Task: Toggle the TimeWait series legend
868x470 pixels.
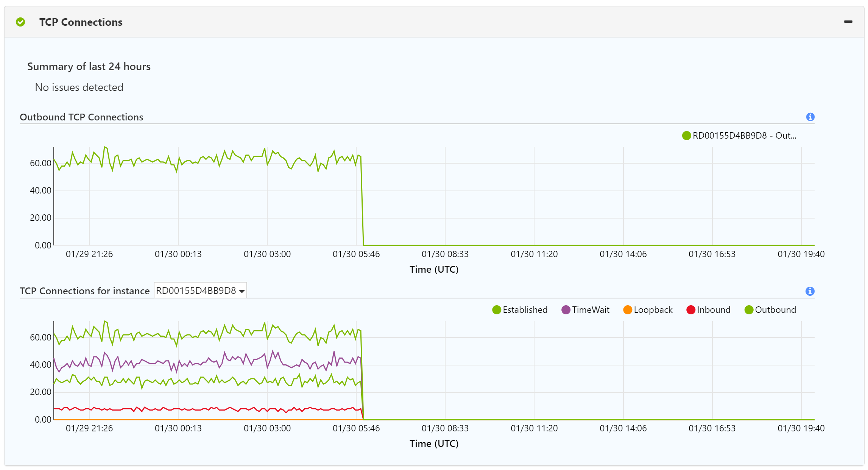Action: pyautogui.click(x=590, y=310)
